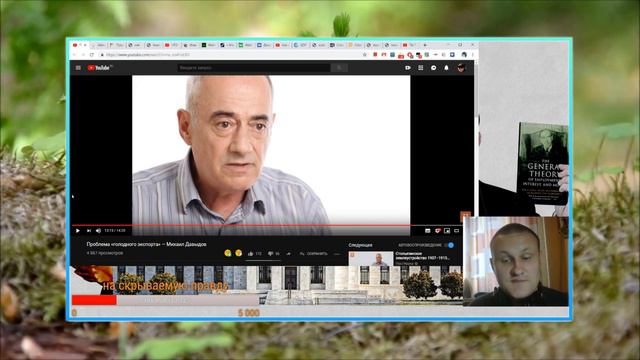
Task: Skip to the next video
Action: click(x=89, y=231)
